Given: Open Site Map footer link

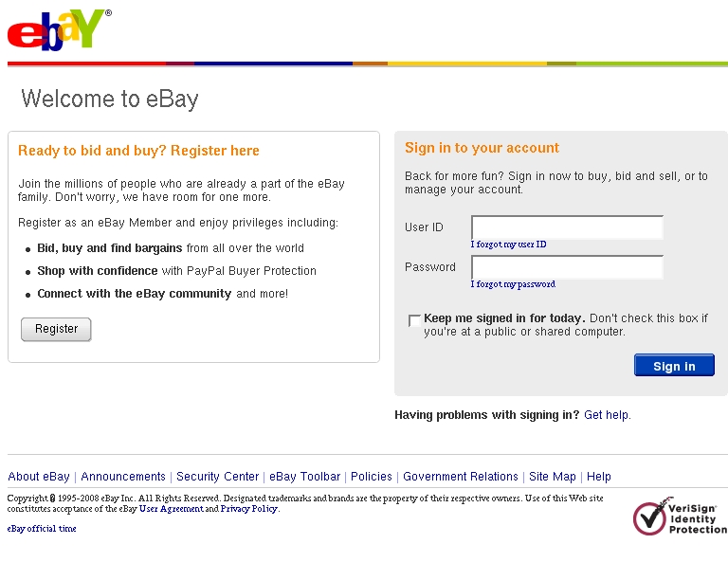Looking at the screenshot, I should click(x=552, y=477).
